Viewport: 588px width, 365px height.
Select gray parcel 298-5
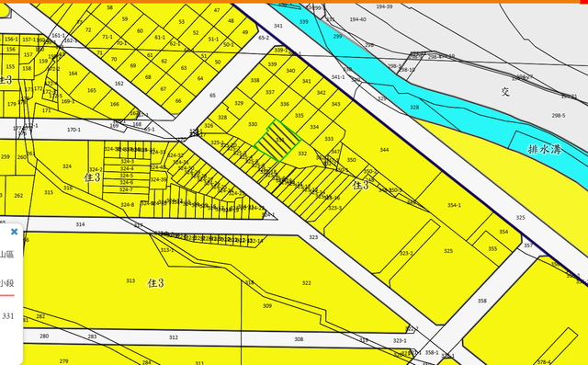pyautogui.click(x=559, y=116)
